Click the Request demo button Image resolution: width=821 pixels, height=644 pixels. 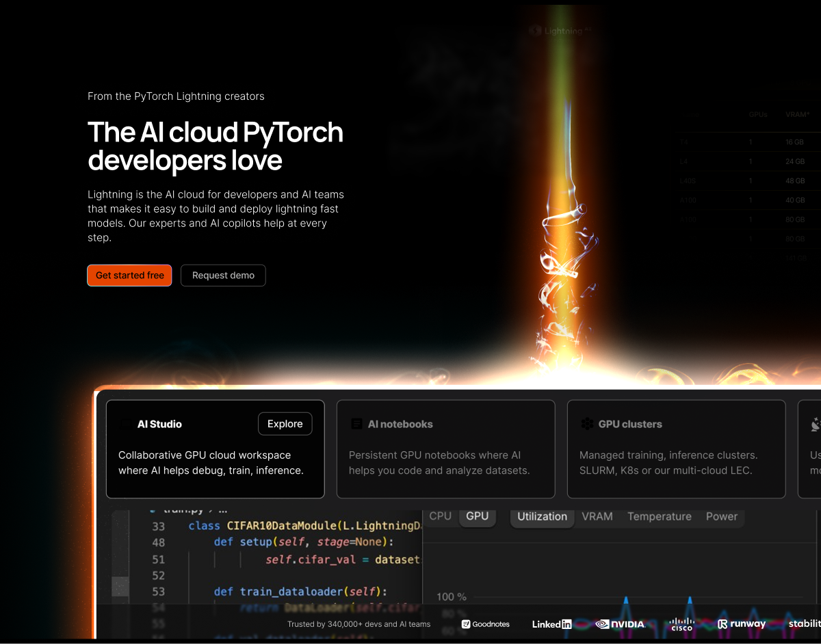pos(223,276)
